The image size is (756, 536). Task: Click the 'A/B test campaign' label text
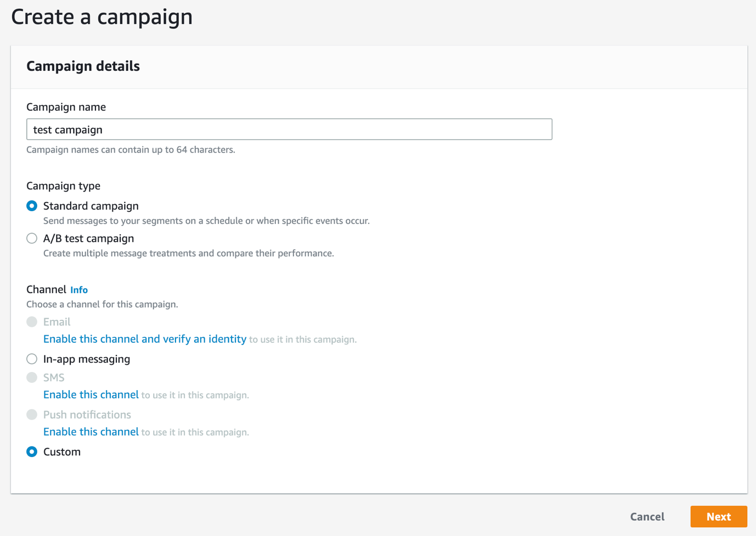(x=89, y=239)
